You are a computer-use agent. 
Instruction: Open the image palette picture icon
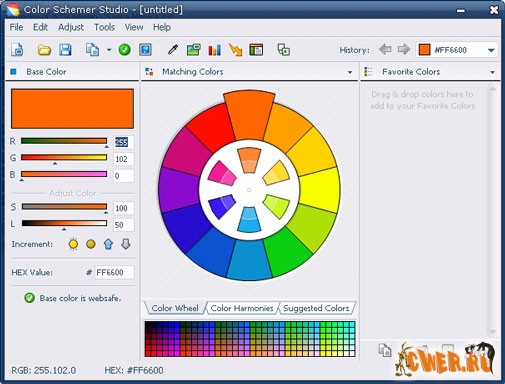(x=193, y=50)
